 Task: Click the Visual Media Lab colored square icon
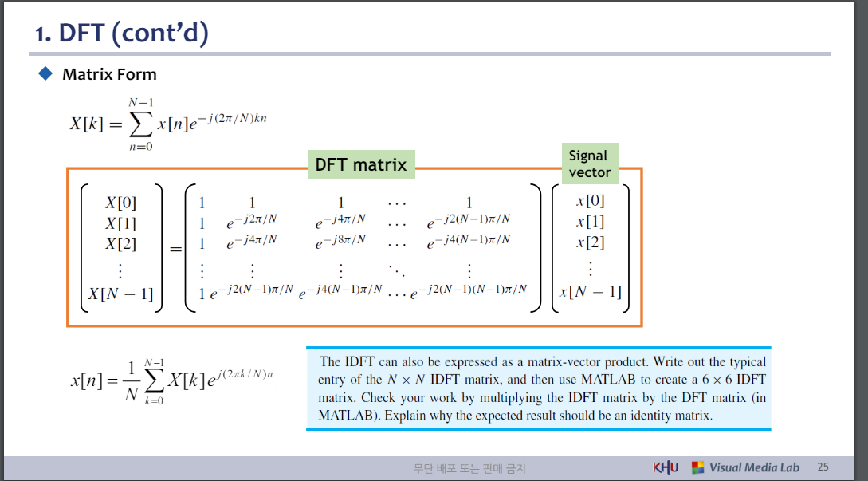tap(699, 467)
